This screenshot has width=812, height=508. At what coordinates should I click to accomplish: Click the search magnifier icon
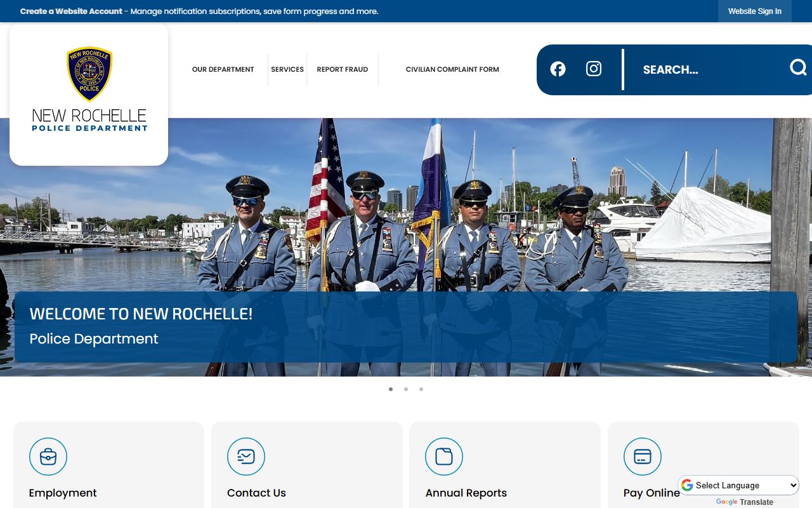coord(798,67)
